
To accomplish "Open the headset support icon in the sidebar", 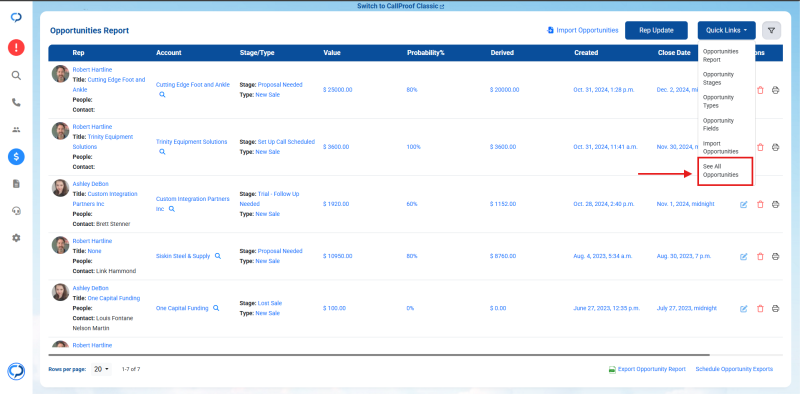I will pos(16,211).
